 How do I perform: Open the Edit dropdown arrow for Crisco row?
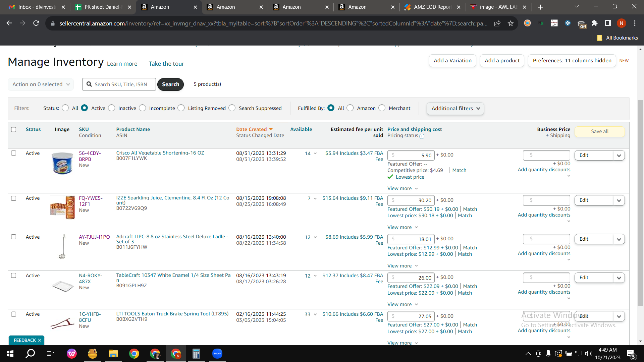pyautogui.click(x=619, y=155)
